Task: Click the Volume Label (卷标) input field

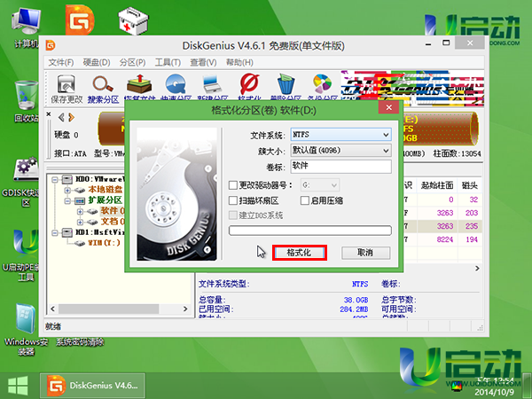Action: (341, 167)
